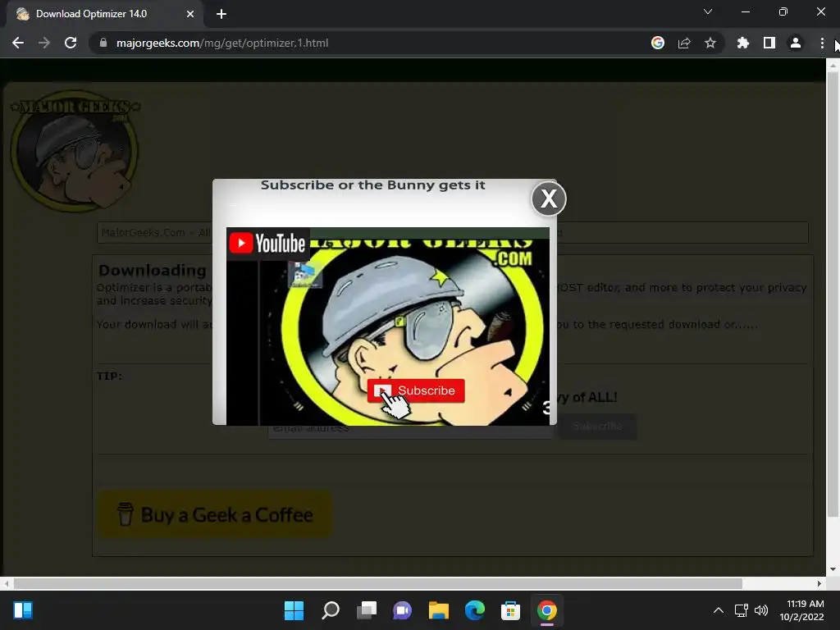The width and height of the screenshot is (840, 630).
Task: Share this page icon
Action: (x=684, y=43)
